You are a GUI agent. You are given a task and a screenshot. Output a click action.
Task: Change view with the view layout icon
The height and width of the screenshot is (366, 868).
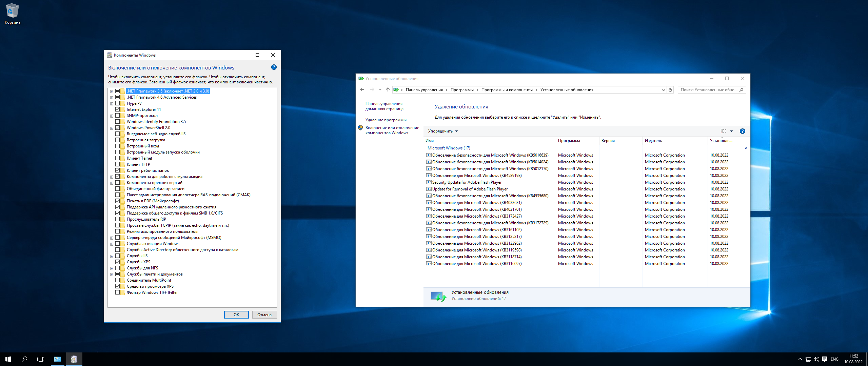point(724,131)
